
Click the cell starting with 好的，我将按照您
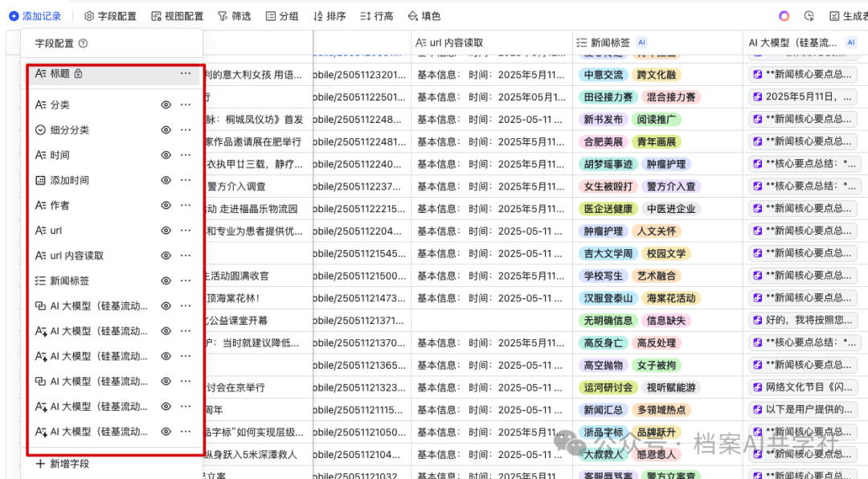803,320
